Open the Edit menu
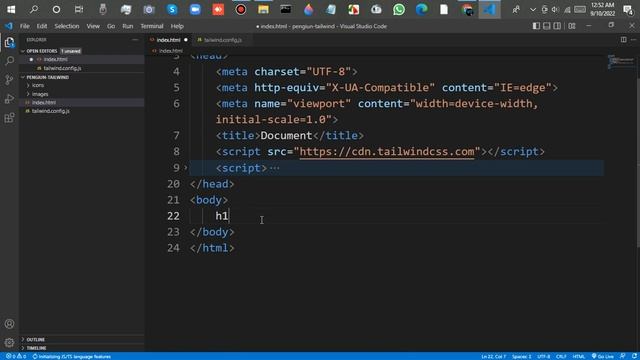Viewport: 640px width, 360px height. coord(42,26)
